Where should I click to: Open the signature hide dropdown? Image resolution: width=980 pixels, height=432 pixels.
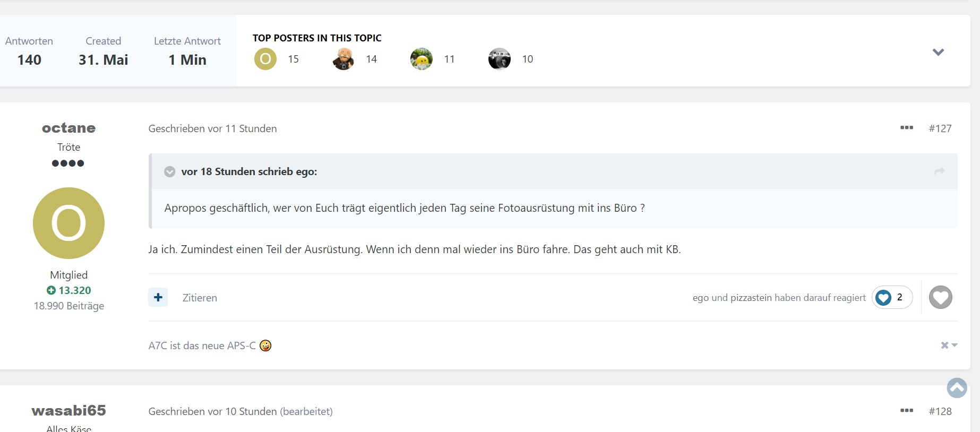(949, 345)
